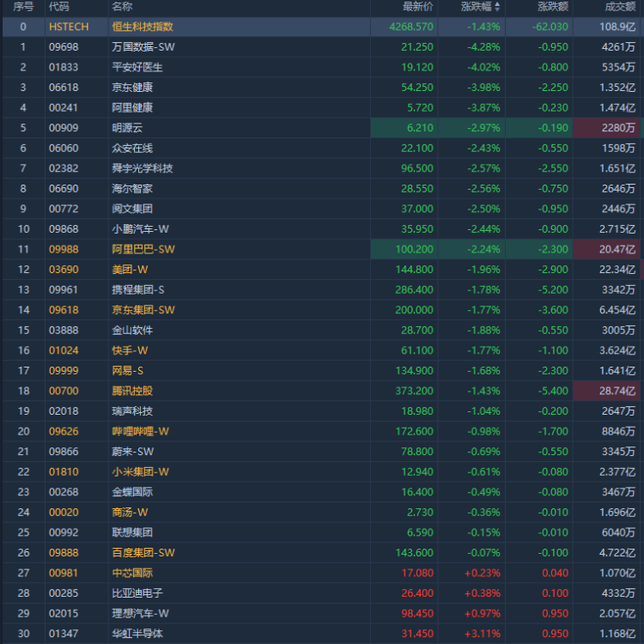This screenshot has height=644, width=644.
Task: Open stock 百度集团-SW
Action: click(143, 552)
